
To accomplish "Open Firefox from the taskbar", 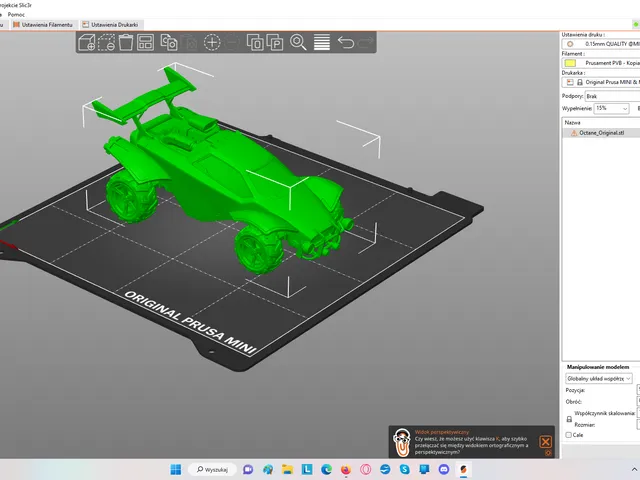I will (x=346, y=469).
